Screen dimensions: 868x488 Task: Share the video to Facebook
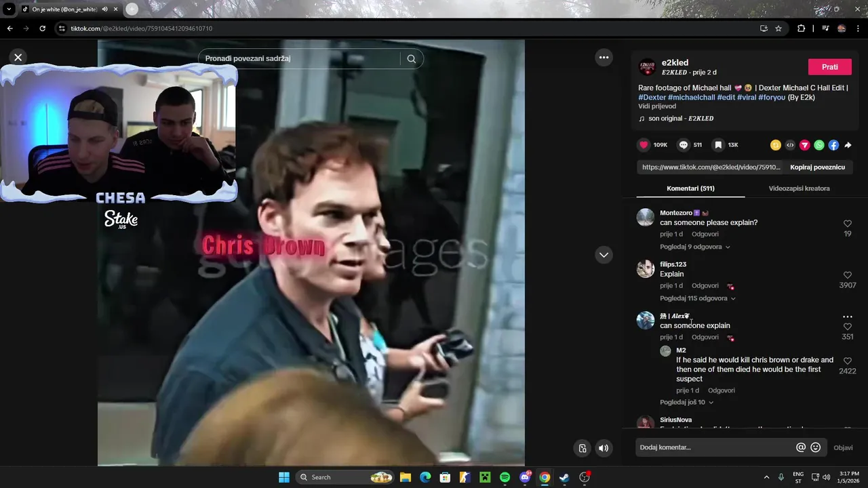tap(833, 145)
